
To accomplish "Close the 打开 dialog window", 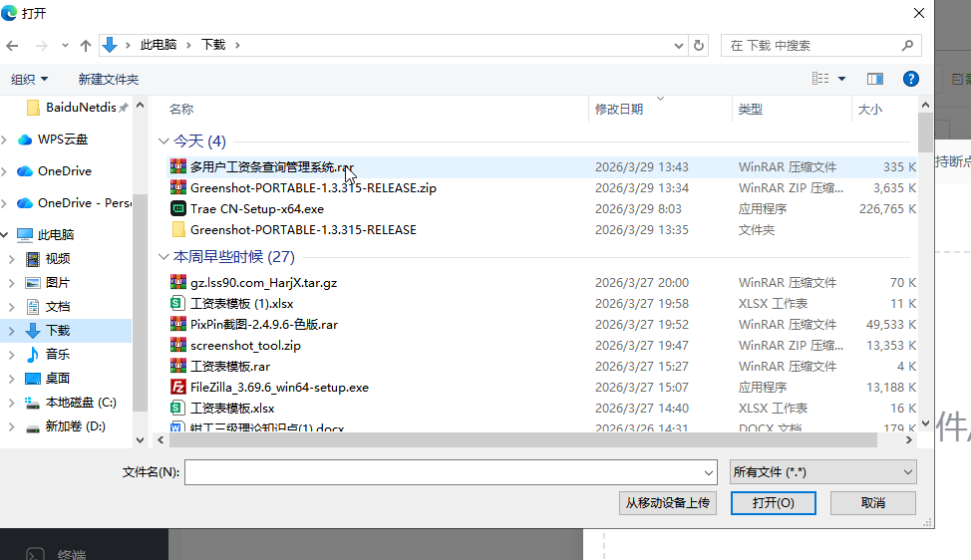I will point(919,13).
